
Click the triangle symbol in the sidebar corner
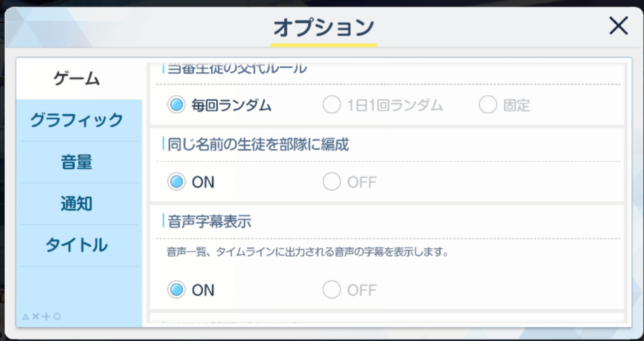coord(25,317)
